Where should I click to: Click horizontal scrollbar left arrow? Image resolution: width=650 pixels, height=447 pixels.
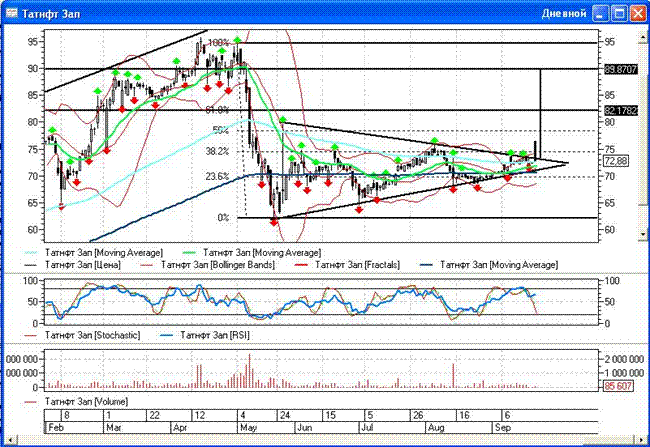(x=9, y=440)
